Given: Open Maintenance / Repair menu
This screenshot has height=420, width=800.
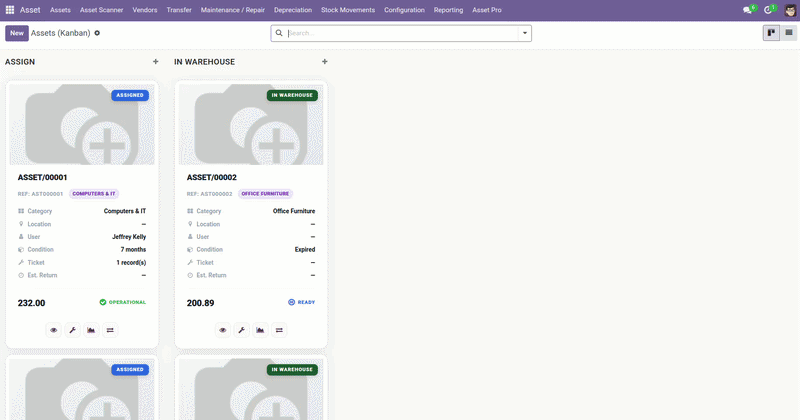Looking at the screenshot, I should (x=233, y=10).
